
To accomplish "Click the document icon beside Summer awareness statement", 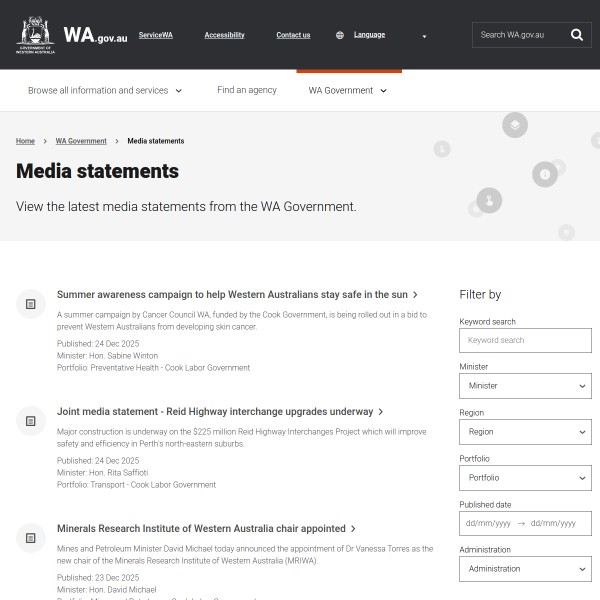I will click(31, 303).
